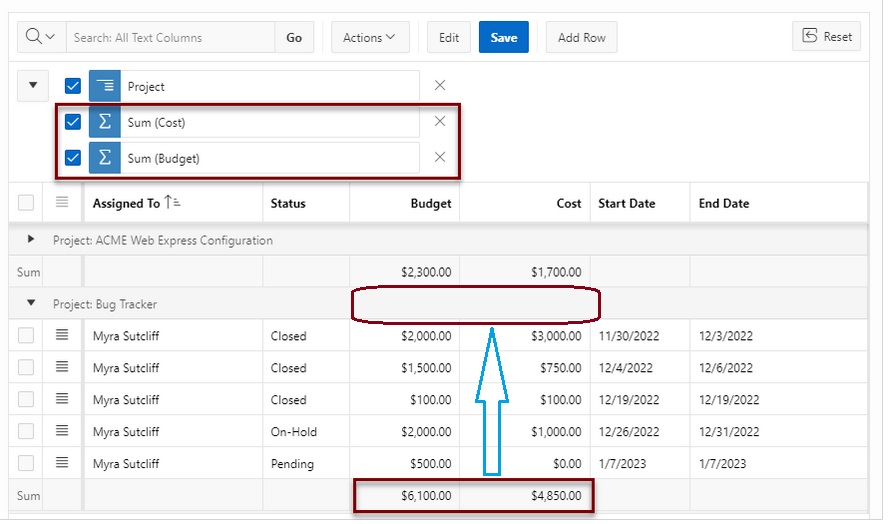Viewport: 888px width, 524px height.
Task: Collapse the Bug Tracker project group
Action: (x=31, y=303)
